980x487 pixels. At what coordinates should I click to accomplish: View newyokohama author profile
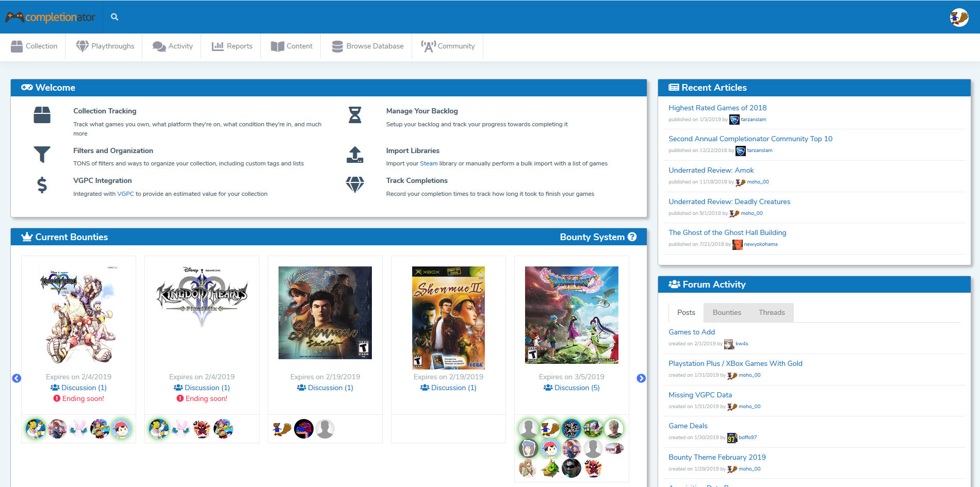tap(760, 244)
